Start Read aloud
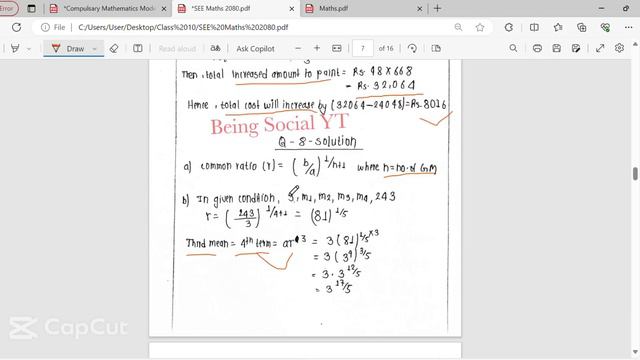640x360 pixels. (177, 49)
